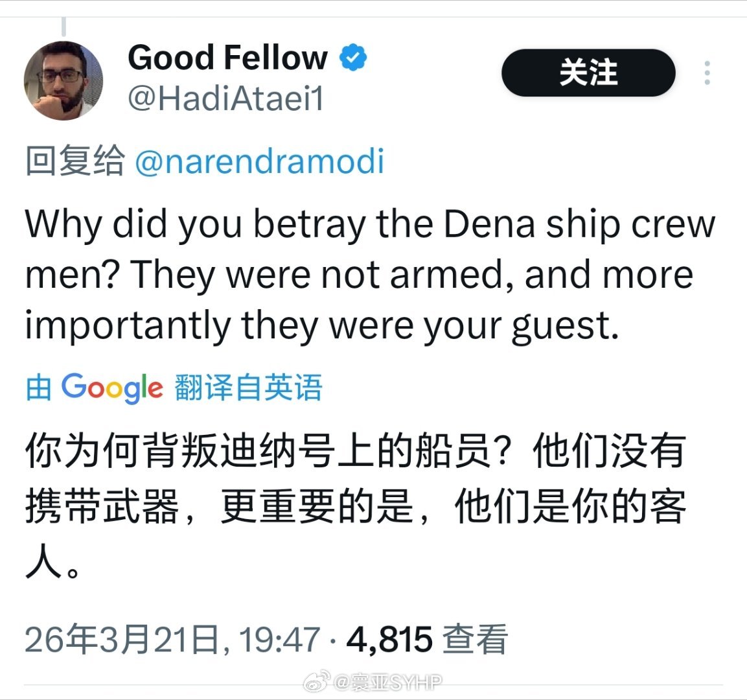
Task: Select the English tweet about Dena ship
Action: point(369,275)
